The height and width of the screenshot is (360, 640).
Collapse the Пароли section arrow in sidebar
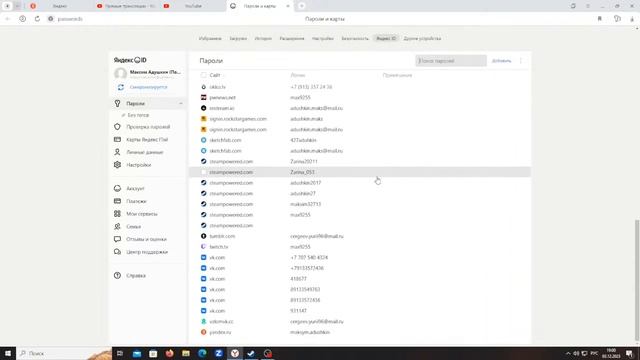pyautogui.click(x=181, y=104)
